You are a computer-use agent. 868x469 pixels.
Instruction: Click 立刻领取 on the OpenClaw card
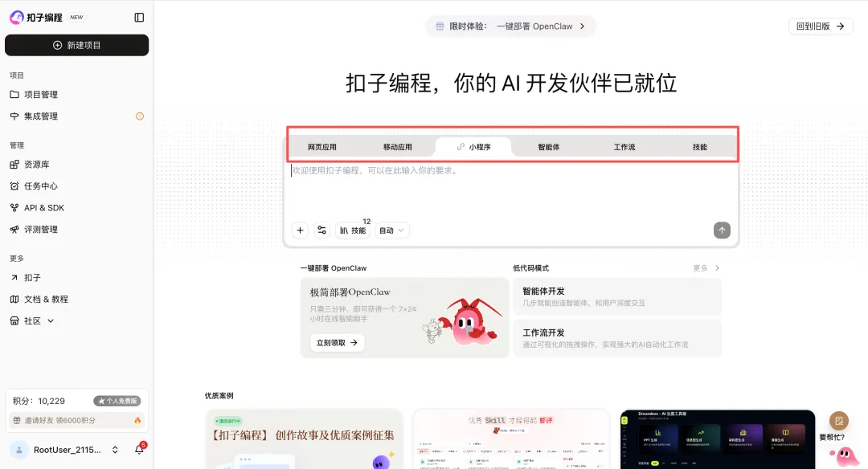(x=337, y=343)
